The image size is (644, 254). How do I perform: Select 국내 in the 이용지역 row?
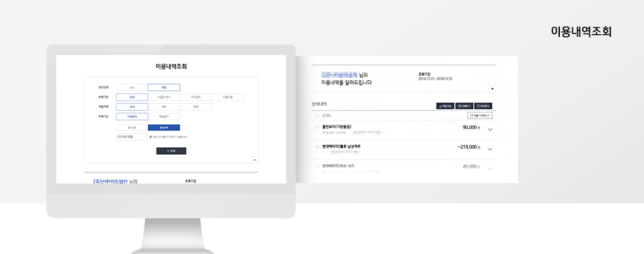tap(132, 107)
